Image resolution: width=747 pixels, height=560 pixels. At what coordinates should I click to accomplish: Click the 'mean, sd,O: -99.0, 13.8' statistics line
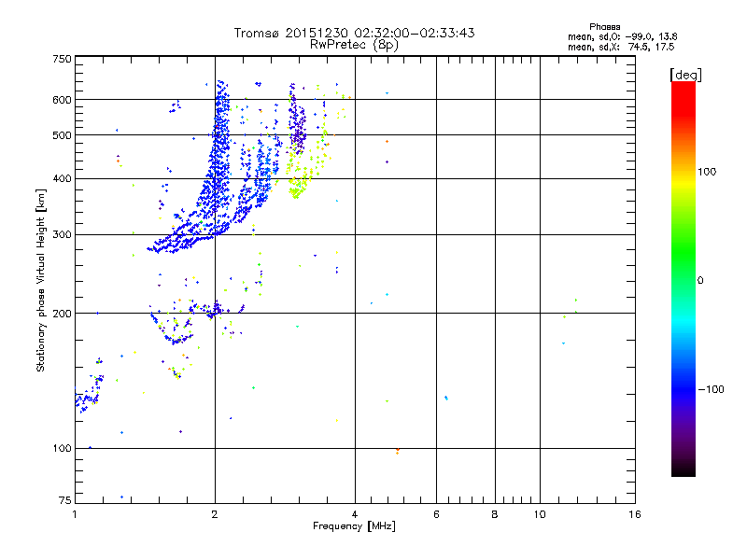tap(622, 36)
